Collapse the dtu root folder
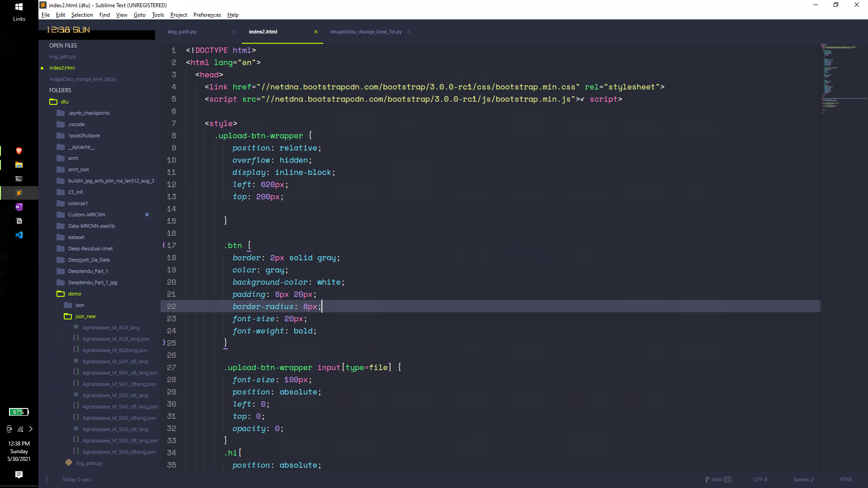868x488 pixels. [x=53, y=102]
